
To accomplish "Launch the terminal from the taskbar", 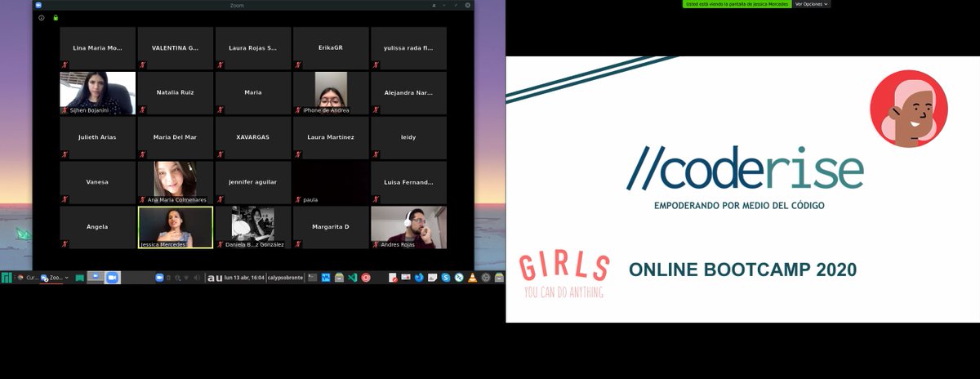I will [x=312, y=278].
